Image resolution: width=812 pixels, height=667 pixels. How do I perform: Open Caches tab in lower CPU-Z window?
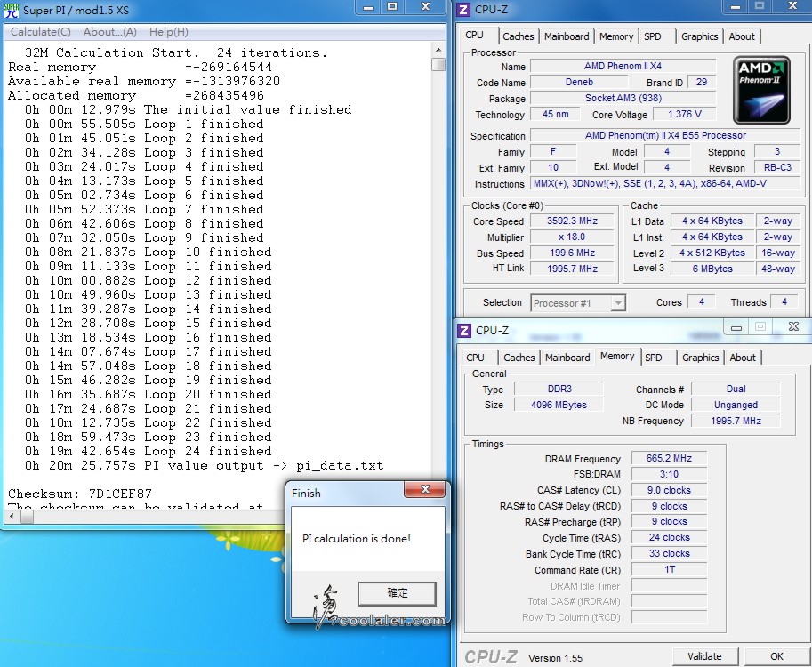click(519, 358)
